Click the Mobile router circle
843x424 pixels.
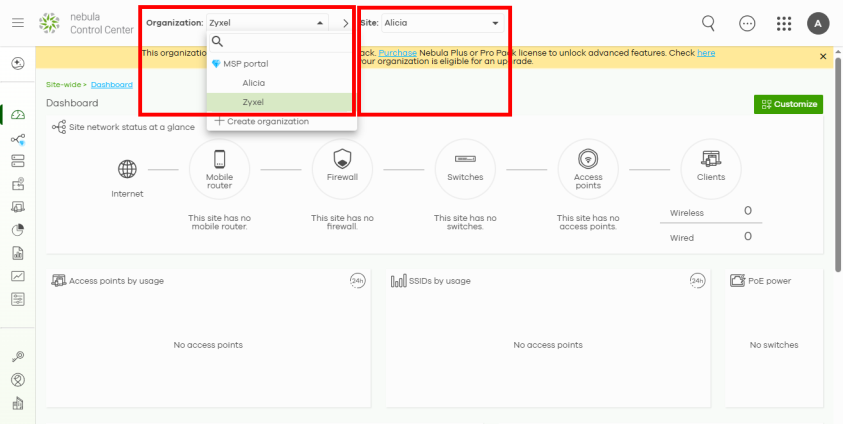[x=219, y=169]
